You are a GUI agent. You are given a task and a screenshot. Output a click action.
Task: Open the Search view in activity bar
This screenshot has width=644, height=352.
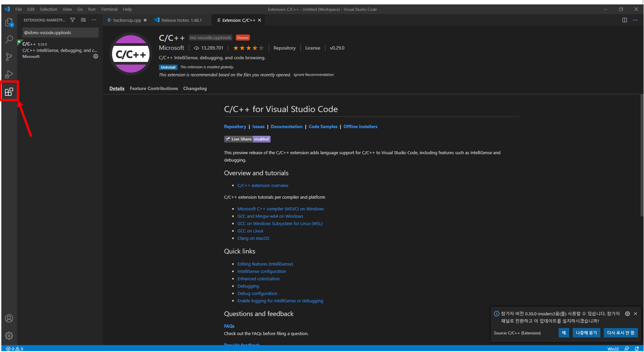tap(9, 39)
